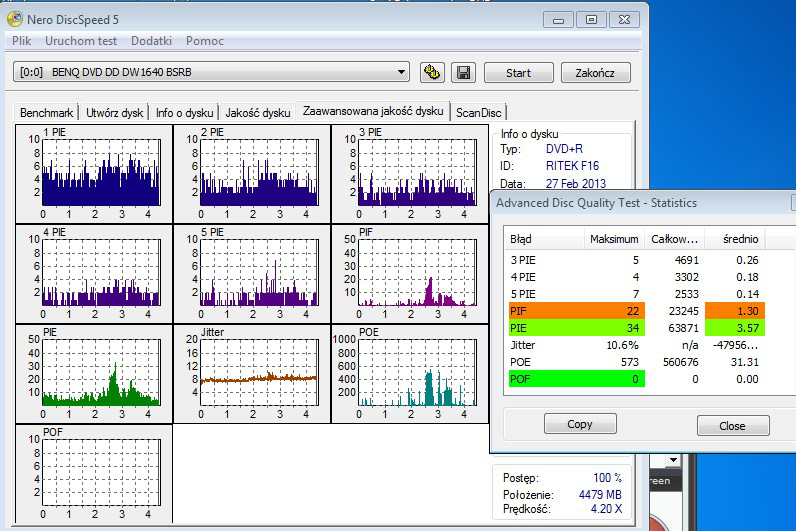This screenshot has width=796, height=531.
Task: Select the Jitter row in statistics
Action: coord(635,345)
